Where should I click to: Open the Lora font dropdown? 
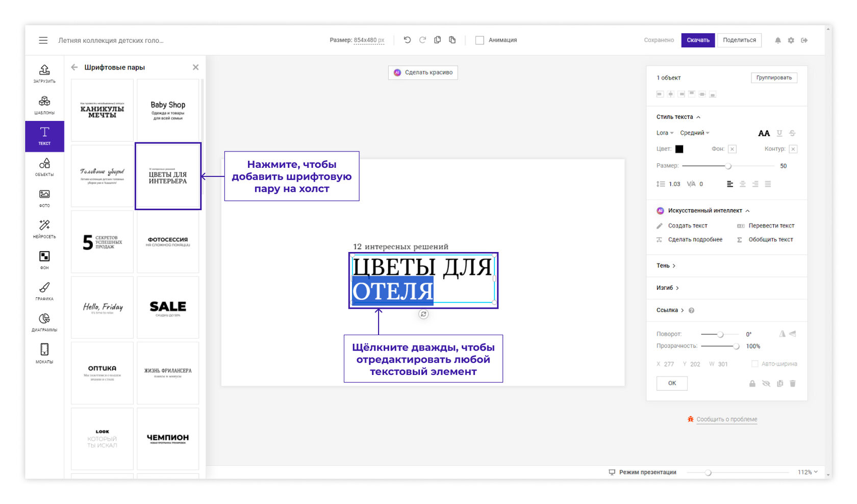click(x=665, y=133)
